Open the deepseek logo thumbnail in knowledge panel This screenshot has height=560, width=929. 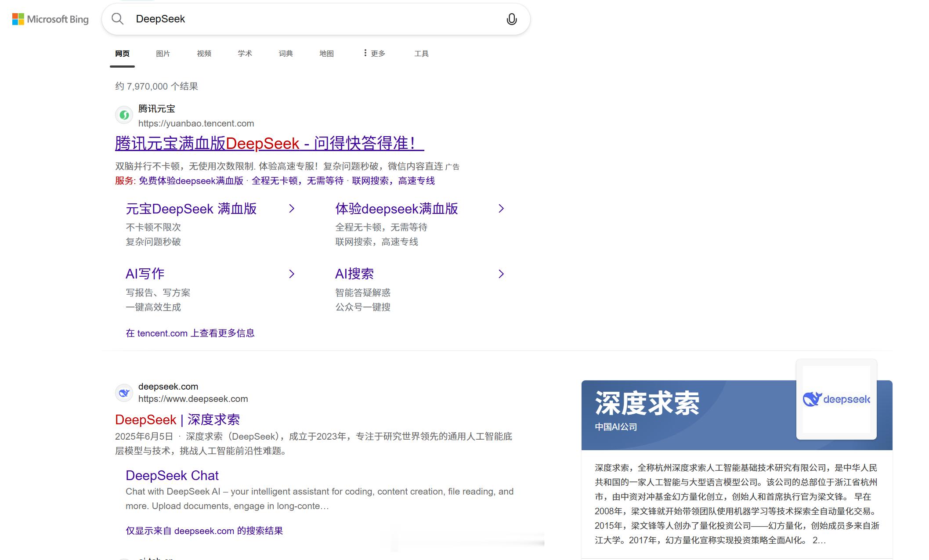coord(836,399)
